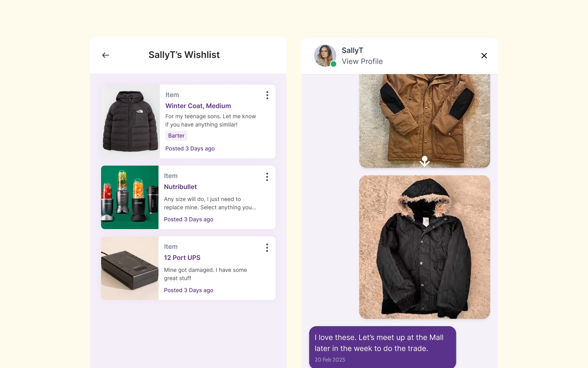The width and height of the screenshot is (588, 368).
Task: Open options menu for 12 Port UPS
Action: pos(267,247)
